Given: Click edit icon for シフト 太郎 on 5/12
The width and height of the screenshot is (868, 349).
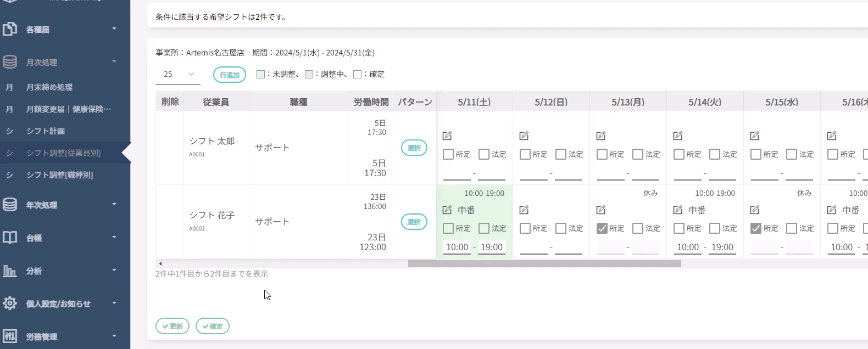Looking at the screenshot, I should [524, 136].
